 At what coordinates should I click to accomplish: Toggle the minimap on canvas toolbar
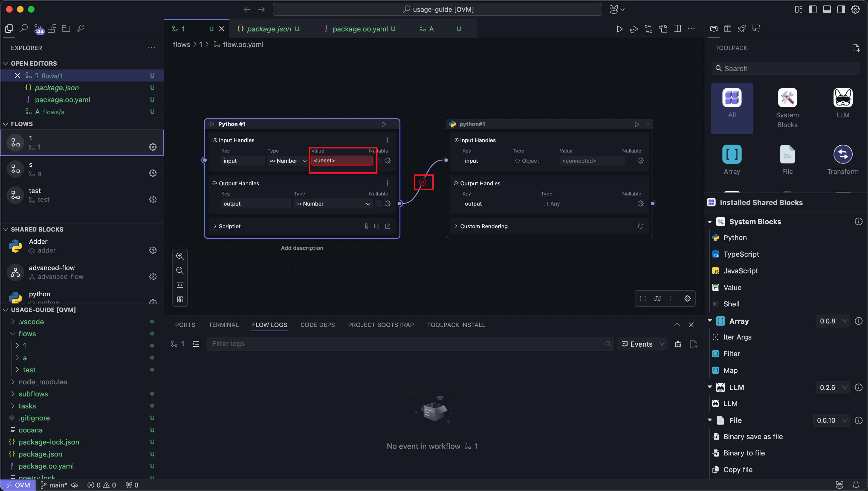coord(658,299)
